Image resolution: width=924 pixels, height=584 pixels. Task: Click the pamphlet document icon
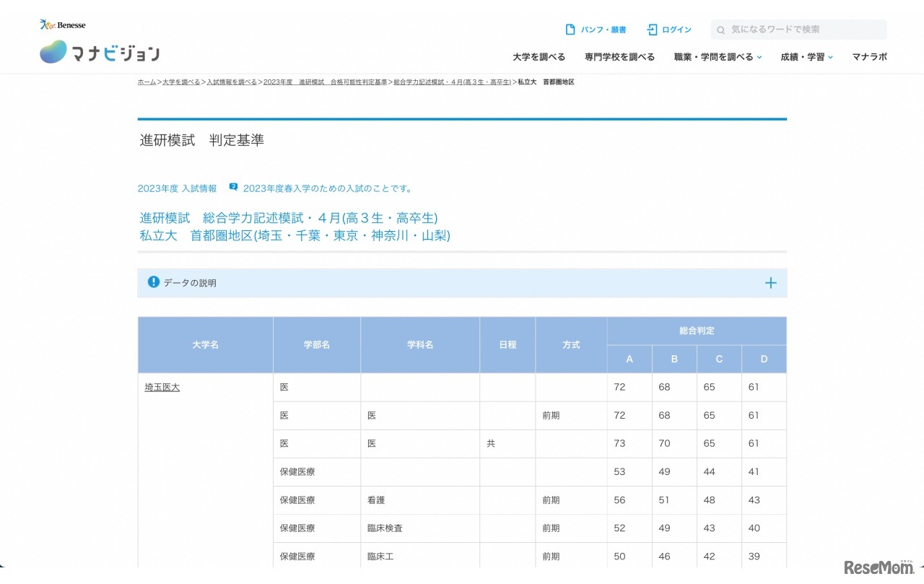[x=570, y=30]
